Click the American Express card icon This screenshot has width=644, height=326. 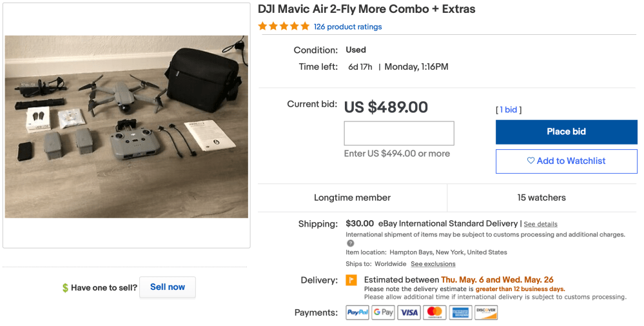(x=460, y=312)
